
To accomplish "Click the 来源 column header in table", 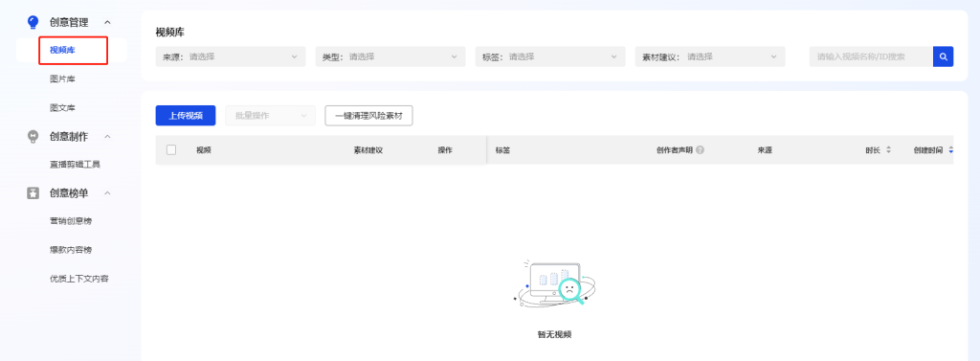I will tap(765, 150).
